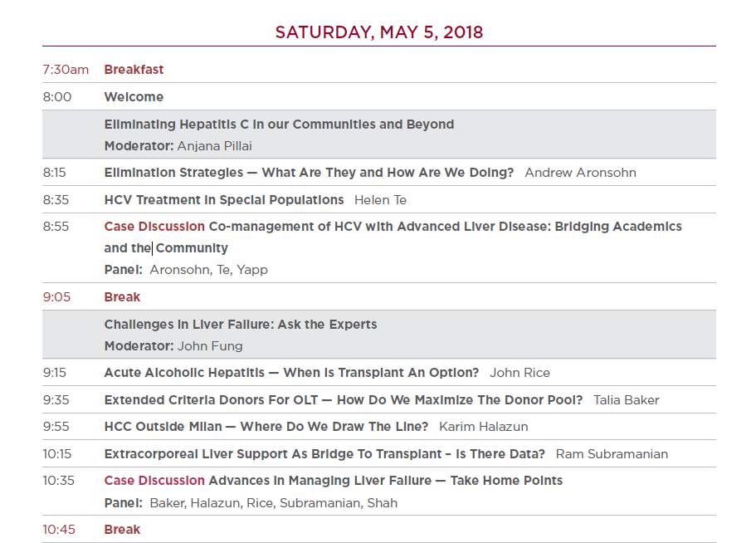The image size is (756, 543).
Task: Click Challenges in Liver Failure section header
Action: pos(241,325)
